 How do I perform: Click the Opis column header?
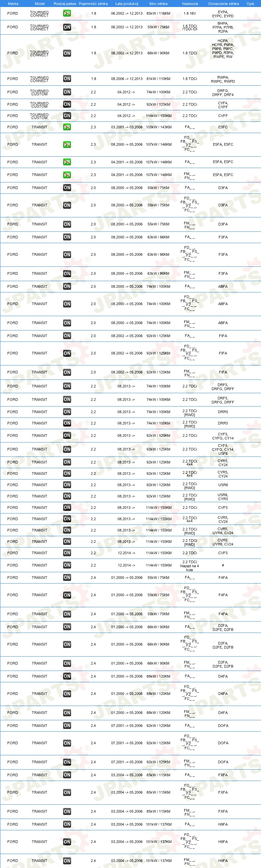click(x=250, y=4)
